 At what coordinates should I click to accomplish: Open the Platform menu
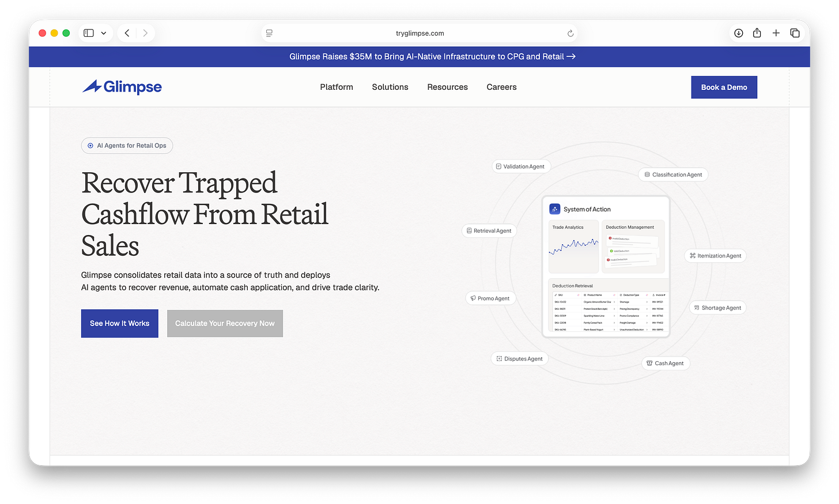[337, 87]
